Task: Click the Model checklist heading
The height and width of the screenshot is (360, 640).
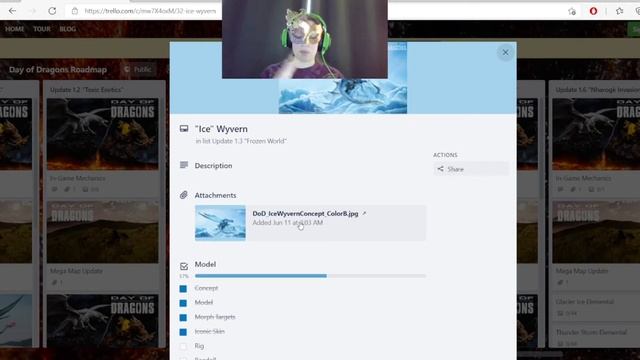Action: 205,264
